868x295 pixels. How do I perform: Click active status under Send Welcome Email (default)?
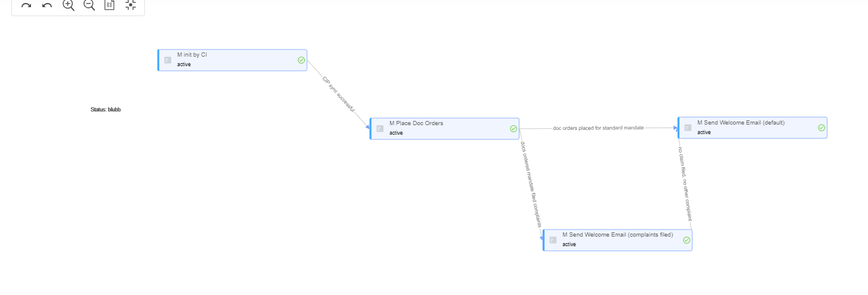[x=704, y=132]
